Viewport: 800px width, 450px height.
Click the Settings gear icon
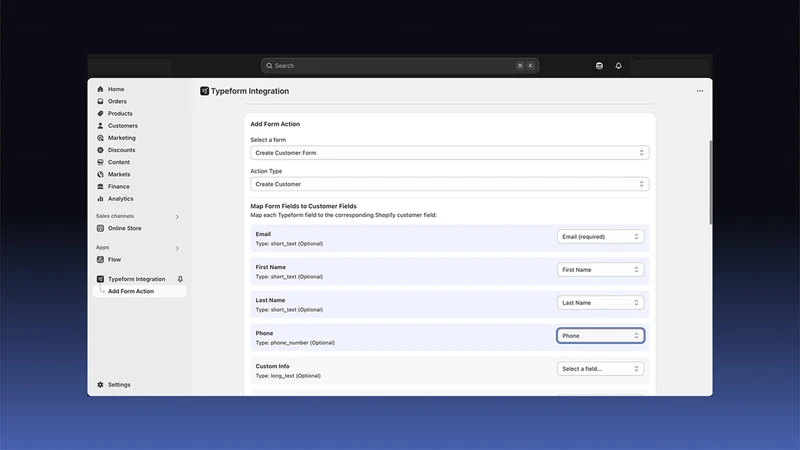[100, 385]
